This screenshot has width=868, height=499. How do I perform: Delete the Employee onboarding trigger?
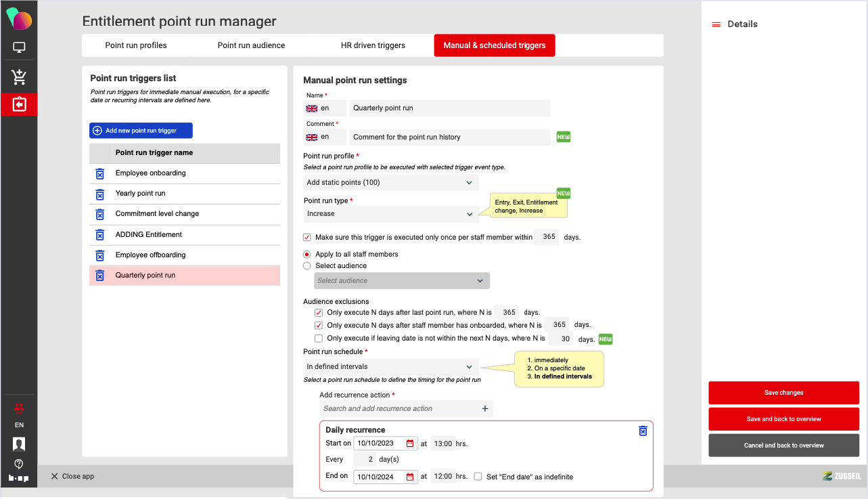[99, 173]
